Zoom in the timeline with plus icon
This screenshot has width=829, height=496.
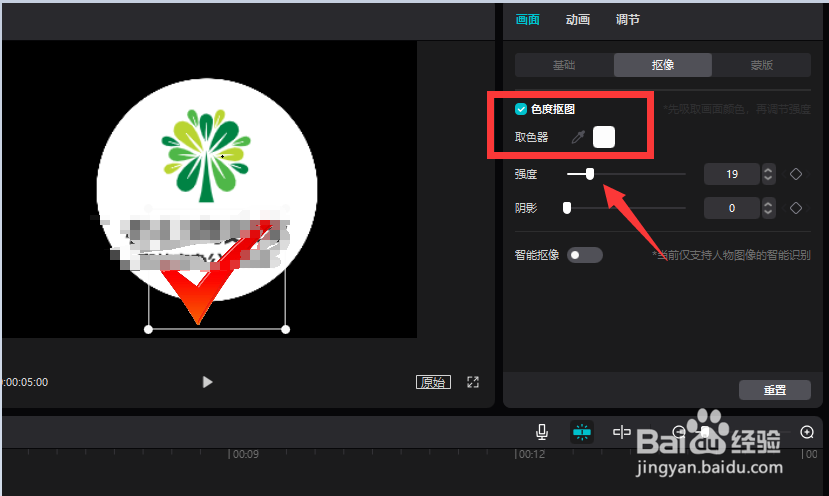(807, 432)
